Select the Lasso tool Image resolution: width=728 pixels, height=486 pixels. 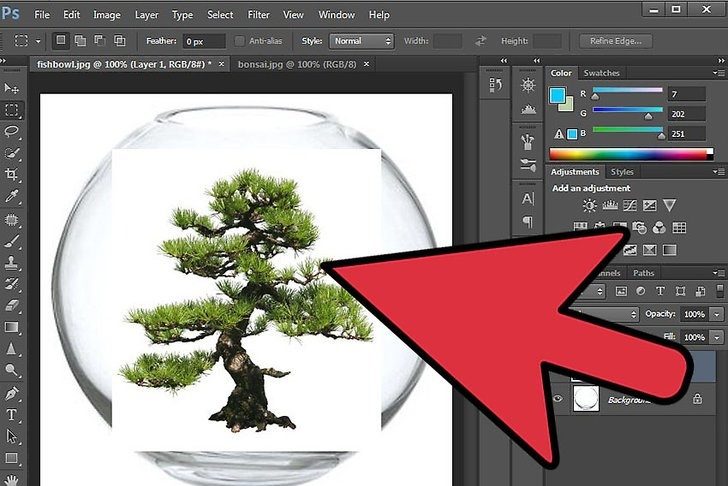(12, 131)
